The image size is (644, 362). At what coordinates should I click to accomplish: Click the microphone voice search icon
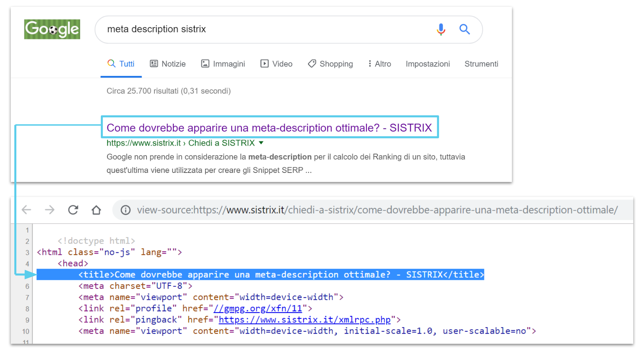441,29
